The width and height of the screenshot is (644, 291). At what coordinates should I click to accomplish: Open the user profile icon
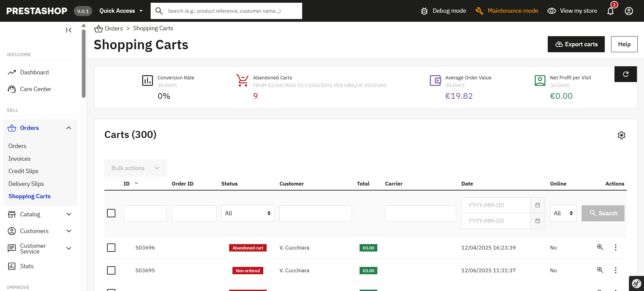[629, 11]
